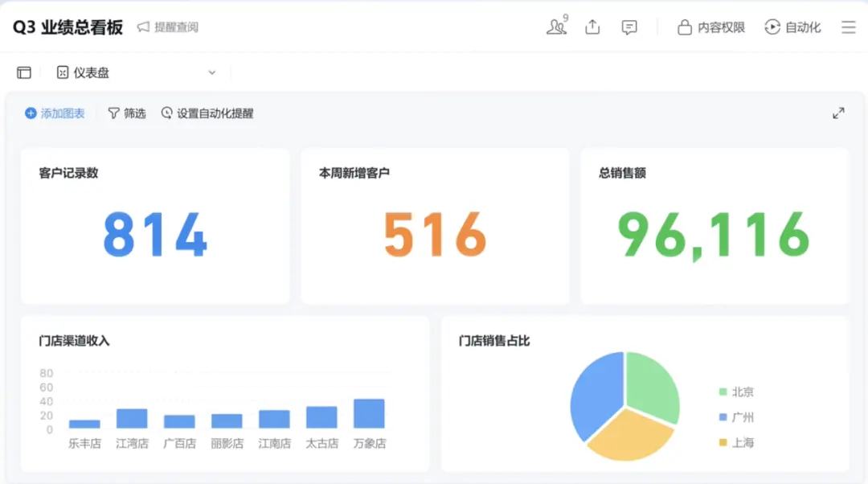Expand the 仪表盘 view type icon

(62, 72)
